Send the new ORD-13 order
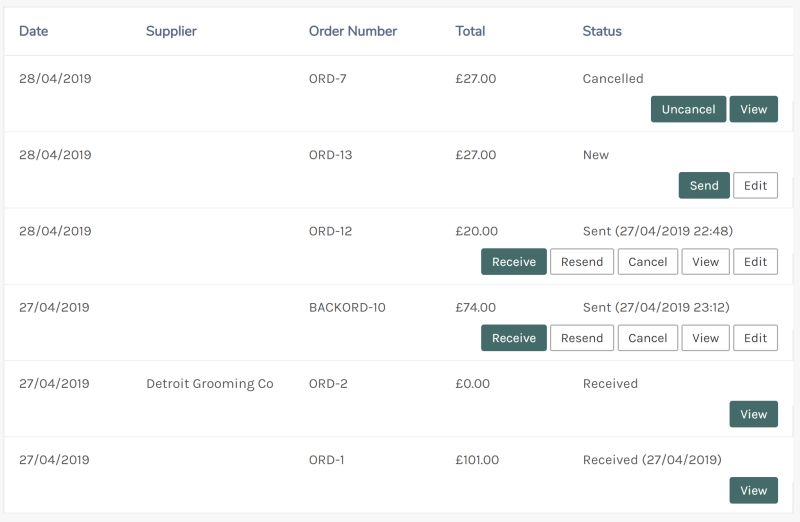 tap(704, 185)
